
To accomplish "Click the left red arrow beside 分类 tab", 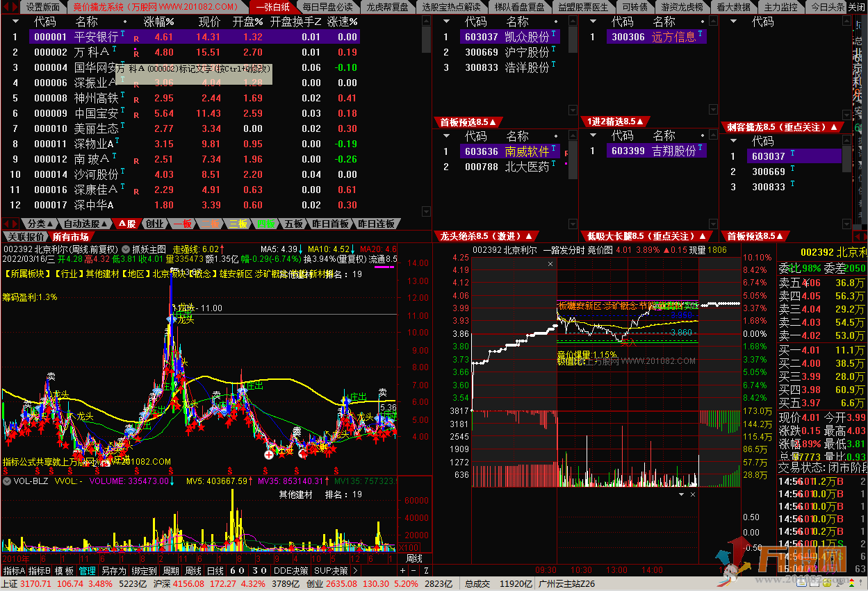I will click(6, 224).
